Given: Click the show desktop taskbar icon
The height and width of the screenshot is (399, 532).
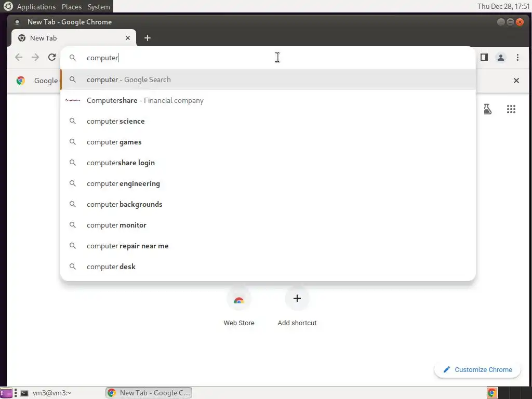Looking at the screenshot, I should pos(6,393).
